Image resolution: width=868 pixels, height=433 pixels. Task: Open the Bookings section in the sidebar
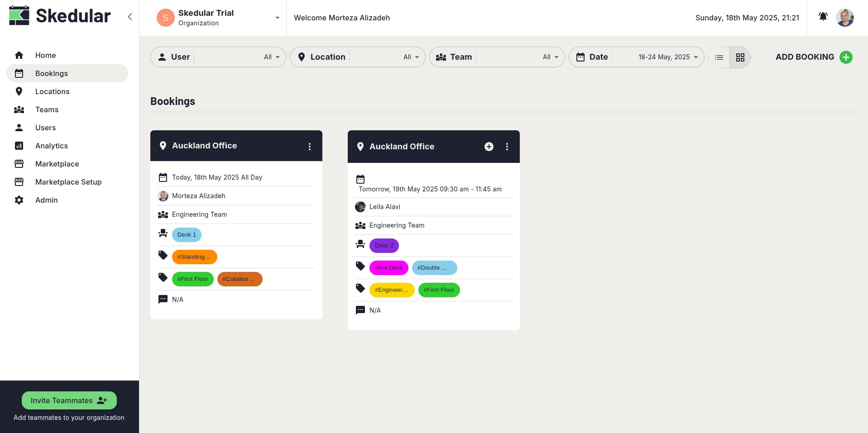coord(51,73)
